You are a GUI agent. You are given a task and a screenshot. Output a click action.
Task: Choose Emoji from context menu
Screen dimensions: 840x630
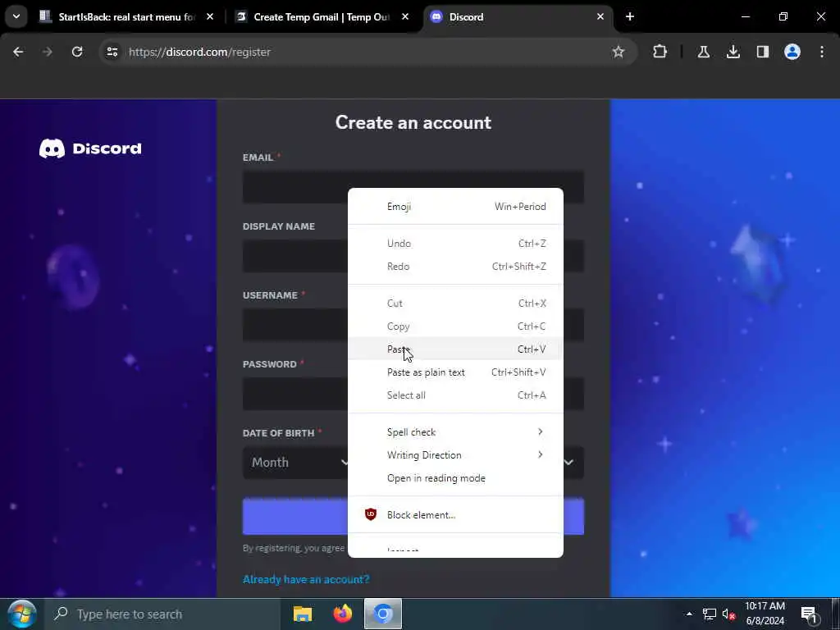[455, 207]
